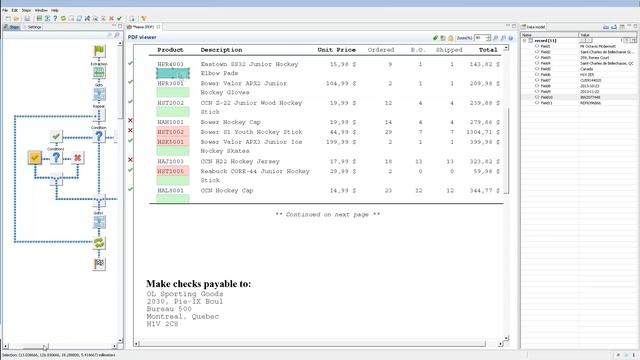640x360 pixels.
Task: Select Field10 row in data model
Action: [x=580, y=97]
